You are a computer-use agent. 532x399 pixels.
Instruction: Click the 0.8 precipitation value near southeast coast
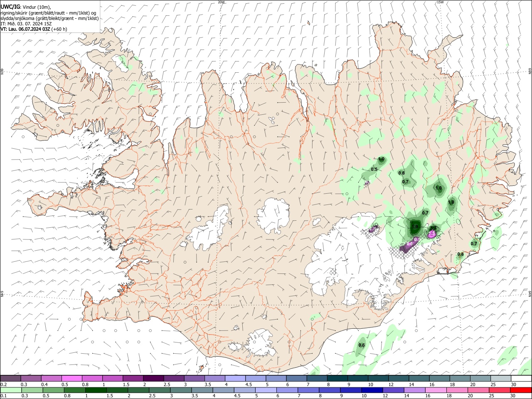(461, 254)
